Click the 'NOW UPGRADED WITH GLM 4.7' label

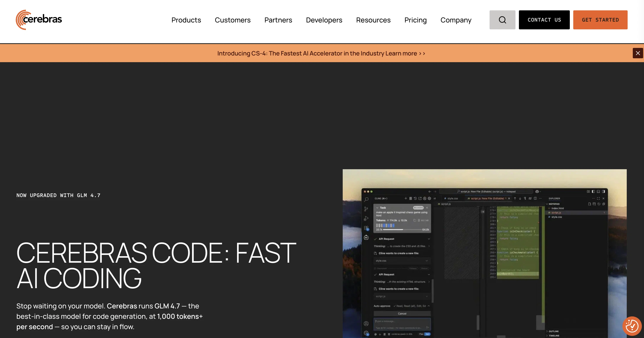click(58, 195)
